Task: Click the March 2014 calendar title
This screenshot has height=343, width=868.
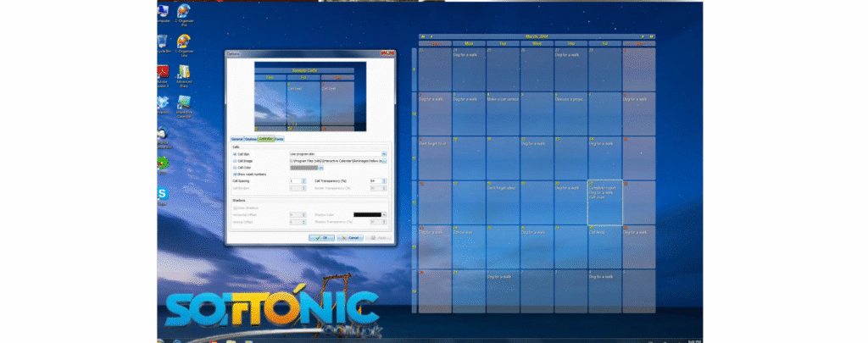Action: pyautogui.click(x=537, y=36)
